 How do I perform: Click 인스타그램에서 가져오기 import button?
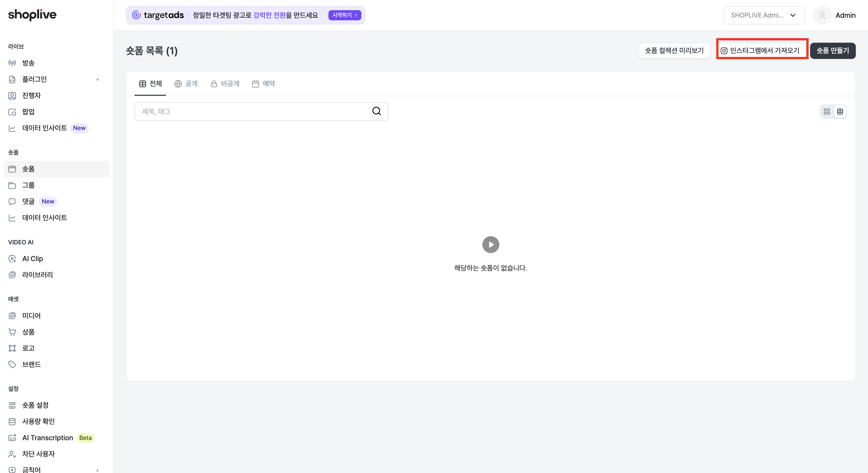coord(760,51)
